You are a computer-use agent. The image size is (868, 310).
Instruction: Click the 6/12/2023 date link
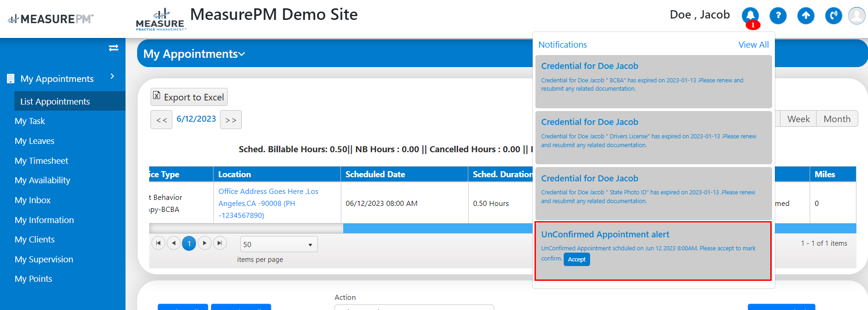[196, 119]
